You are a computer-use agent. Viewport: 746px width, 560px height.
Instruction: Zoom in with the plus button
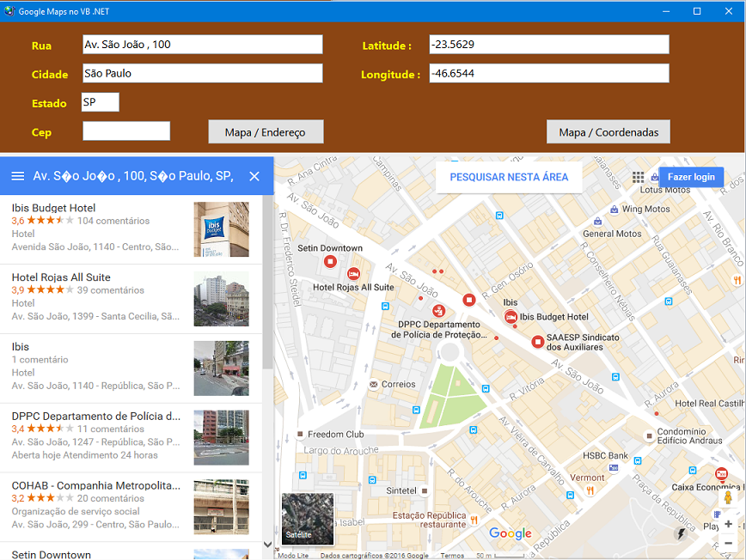pos(729,524)
